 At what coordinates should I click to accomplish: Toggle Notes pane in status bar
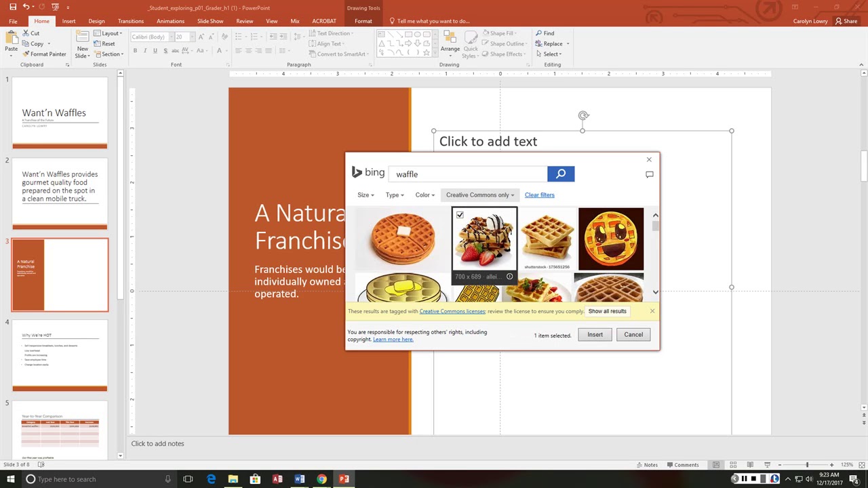coord(646,465)
